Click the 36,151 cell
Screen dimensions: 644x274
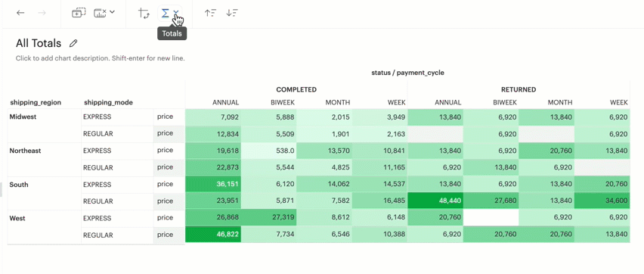(x=213, y=185)
